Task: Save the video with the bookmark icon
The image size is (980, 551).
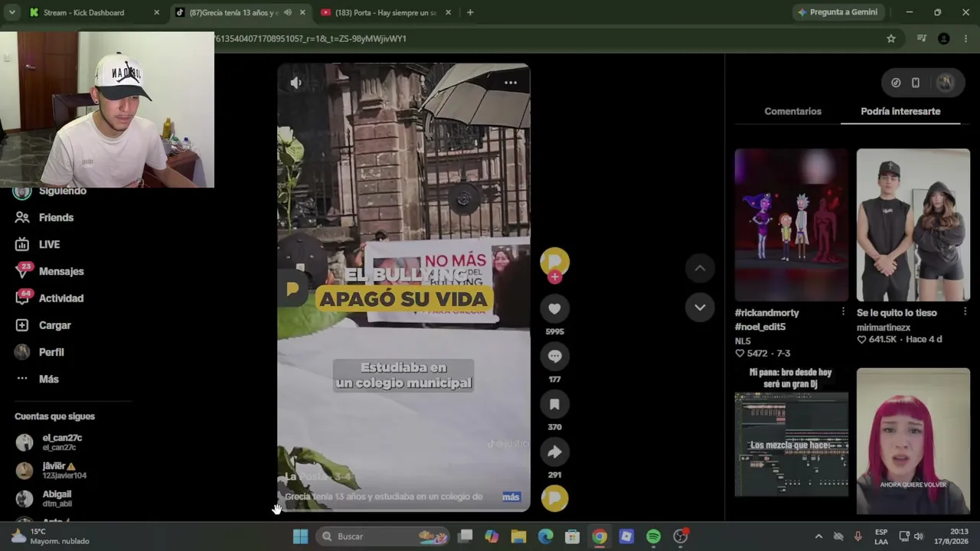Action: tap(554, 404)
